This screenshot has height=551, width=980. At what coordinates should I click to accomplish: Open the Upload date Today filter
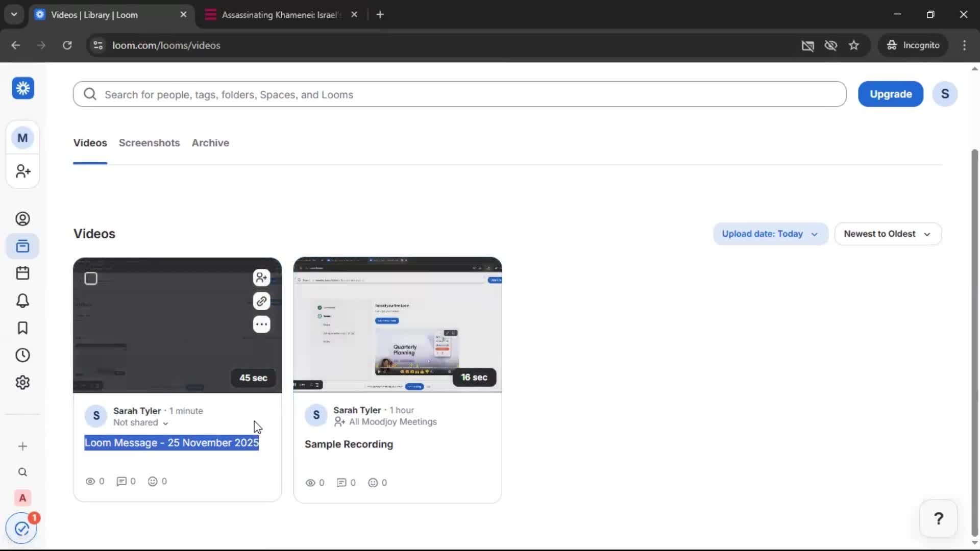(x=770, y=234)
